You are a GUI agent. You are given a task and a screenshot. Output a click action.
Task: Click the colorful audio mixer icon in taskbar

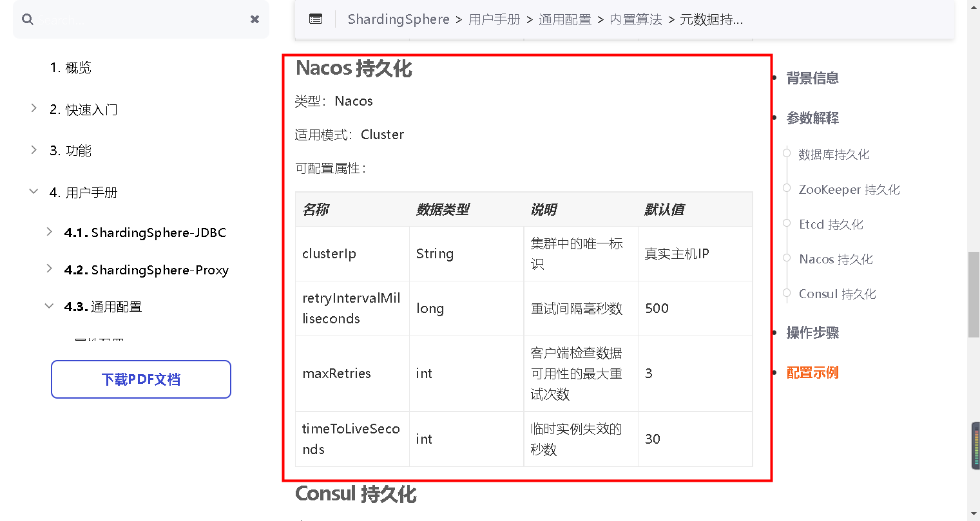(974, 446)
